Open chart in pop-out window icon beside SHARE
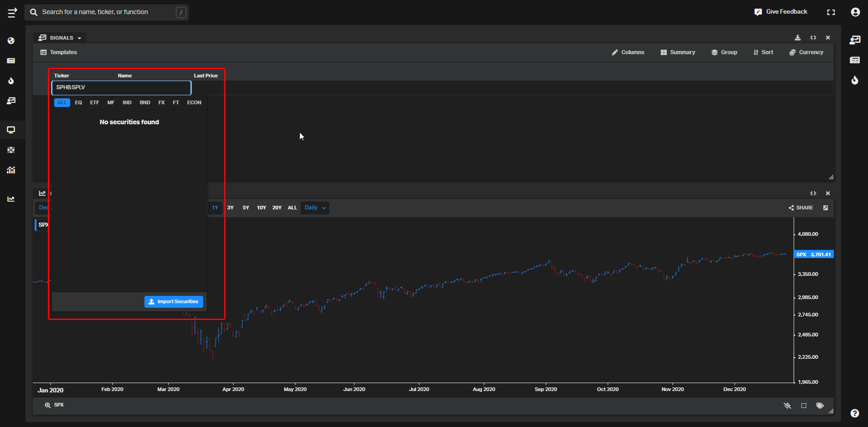Screen dimensions: 868x427 [x=826, y=208]
